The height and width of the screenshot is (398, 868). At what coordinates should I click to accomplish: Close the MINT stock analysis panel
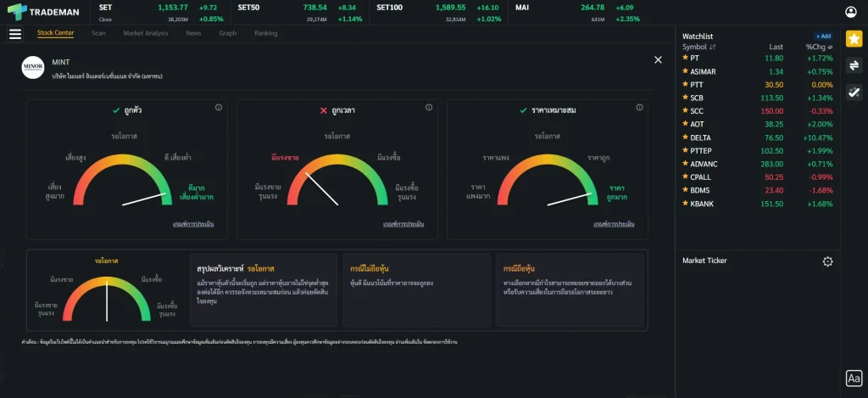pyautogui.click(x=658, y=59)
